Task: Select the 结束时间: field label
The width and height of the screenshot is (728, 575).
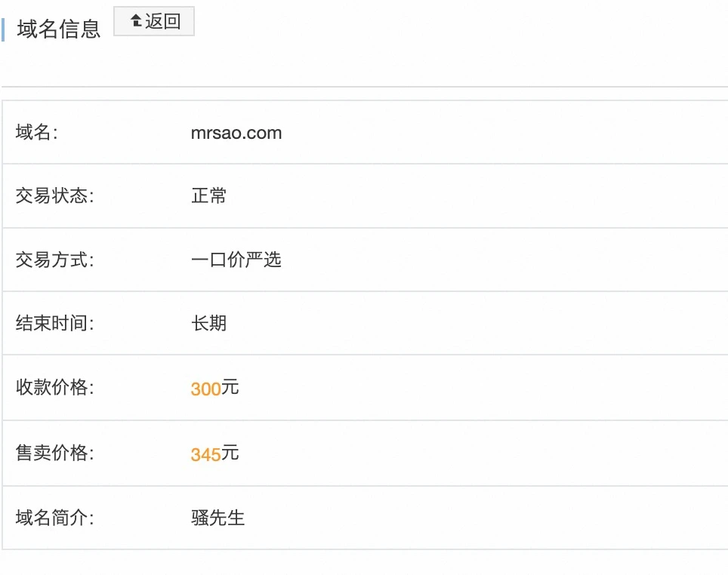Action: 55,324
